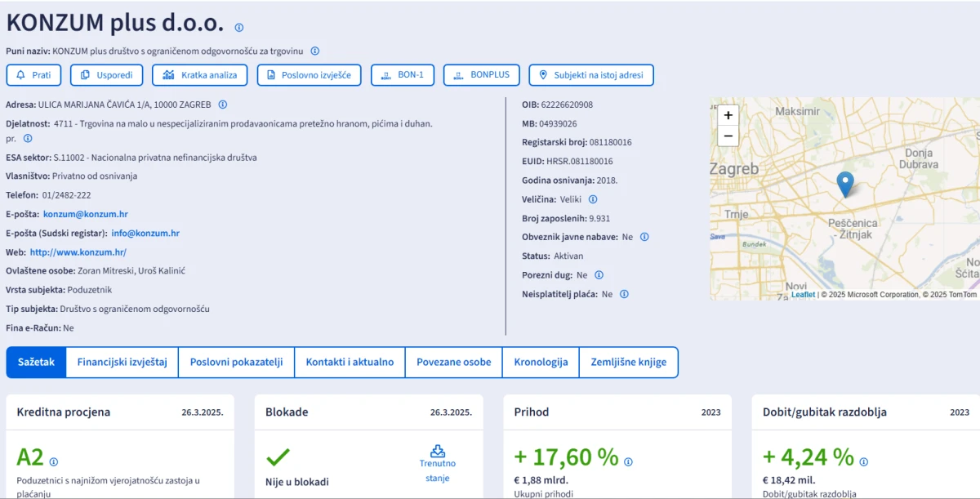980x499 pixels.
Task: Zoom out on the map
Action: click(728, 136)
